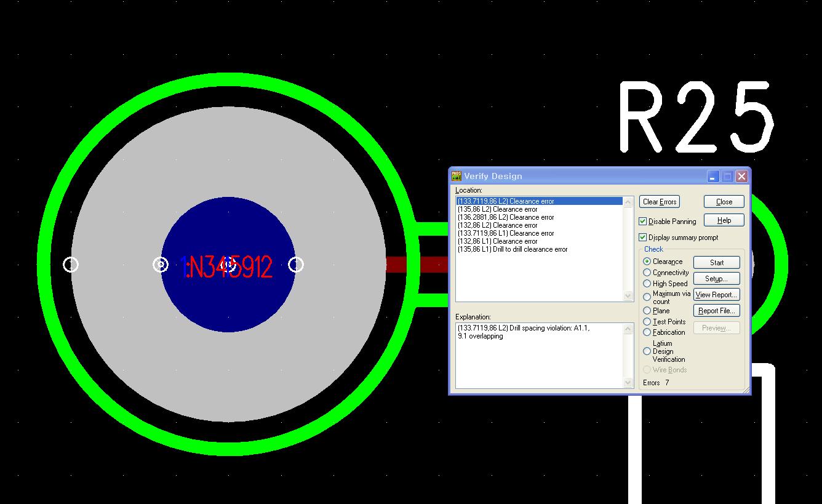Click the PADS icon in dialog title bar
The width and height of the screenshot is (822, 504).
coord(457,176)
